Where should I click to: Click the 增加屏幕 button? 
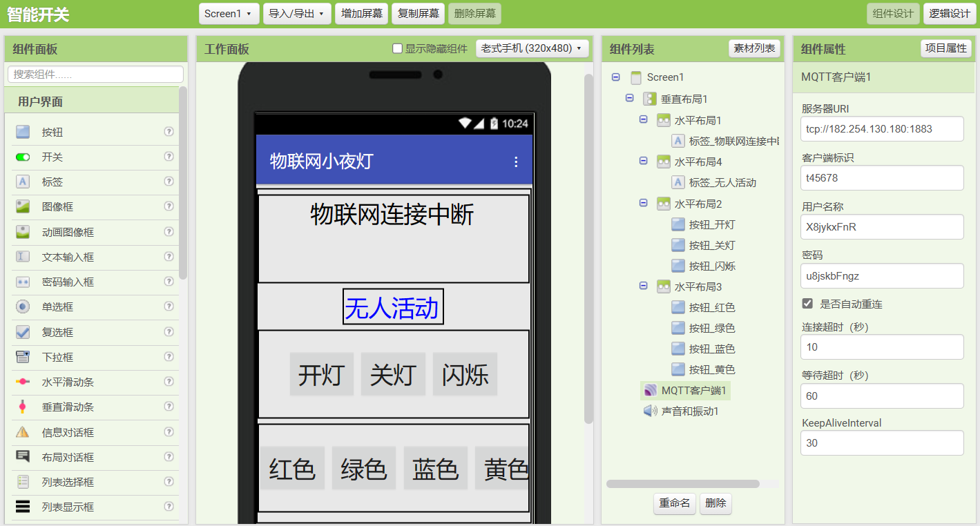[361, 14]
